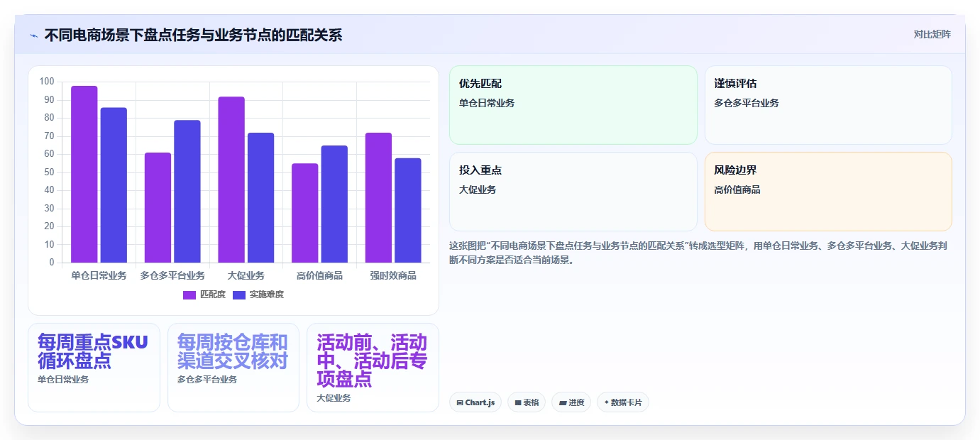Click the purple 匹配度 bar for 单仓日常业务
980x440 pixels.
pos(84,175)
